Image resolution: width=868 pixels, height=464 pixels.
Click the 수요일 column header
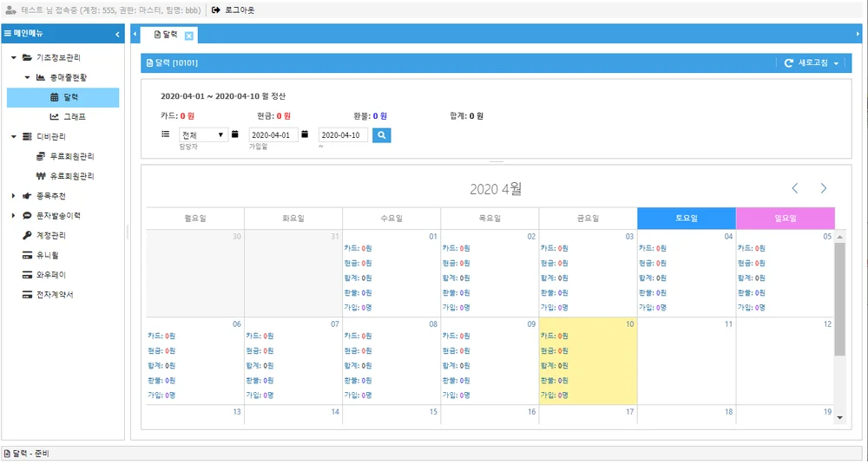tap(391, 219)
